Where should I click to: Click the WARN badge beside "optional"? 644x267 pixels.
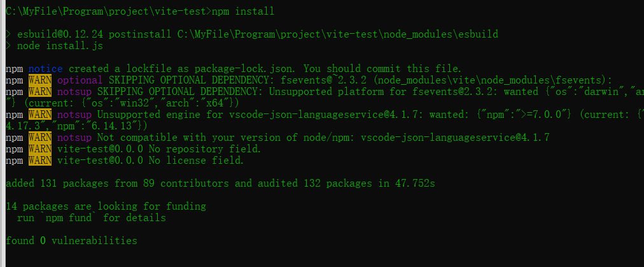(41, 80)
